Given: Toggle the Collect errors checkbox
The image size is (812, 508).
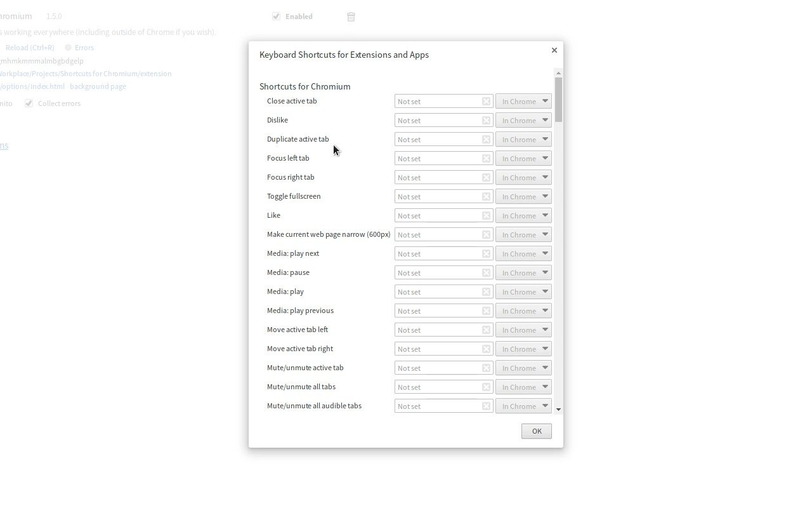Looking at the screenshot, I should coord(29,104).
